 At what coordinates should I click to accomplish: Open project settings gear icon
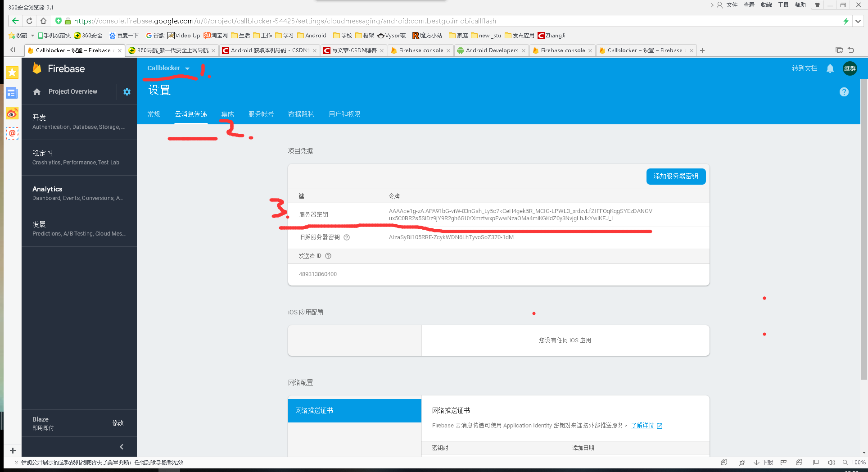(127, 92)
